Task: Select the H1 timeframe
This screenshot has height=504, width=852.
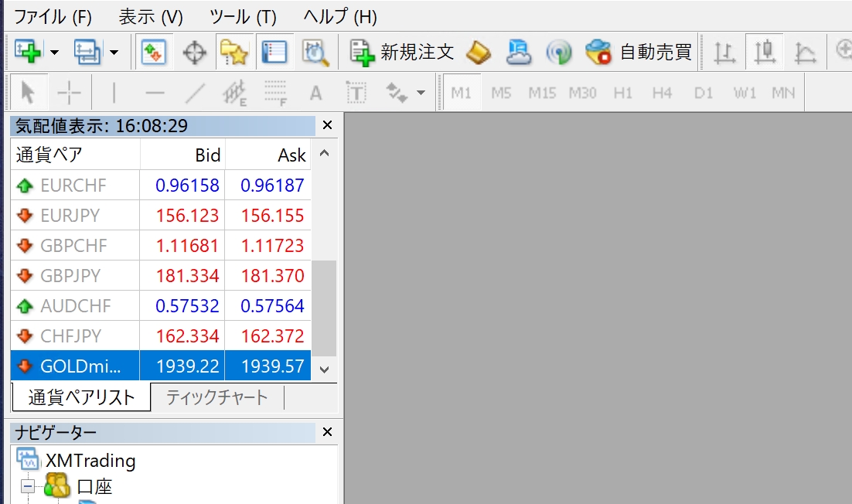Action: [x=622, y=93]
